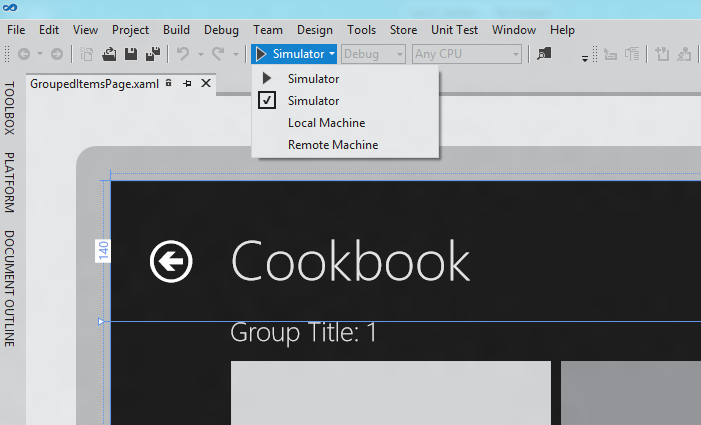Open the Project menu
The image size is (701, 425).
coord(130,30)
